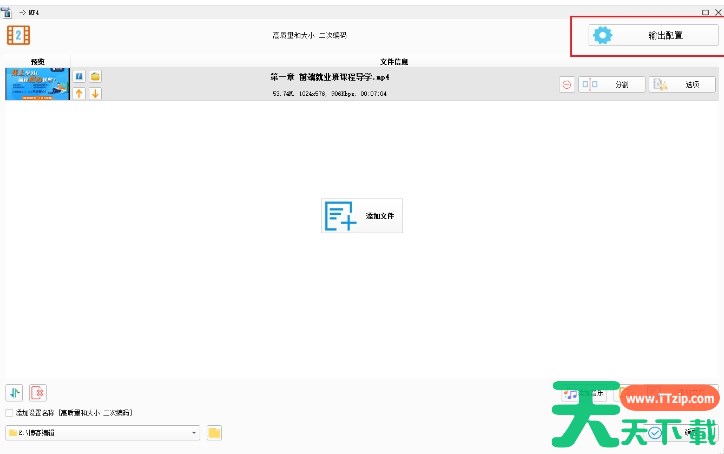Click the add music button with note icon
Viewport: 724px width, 454px height.
point(584,393)
